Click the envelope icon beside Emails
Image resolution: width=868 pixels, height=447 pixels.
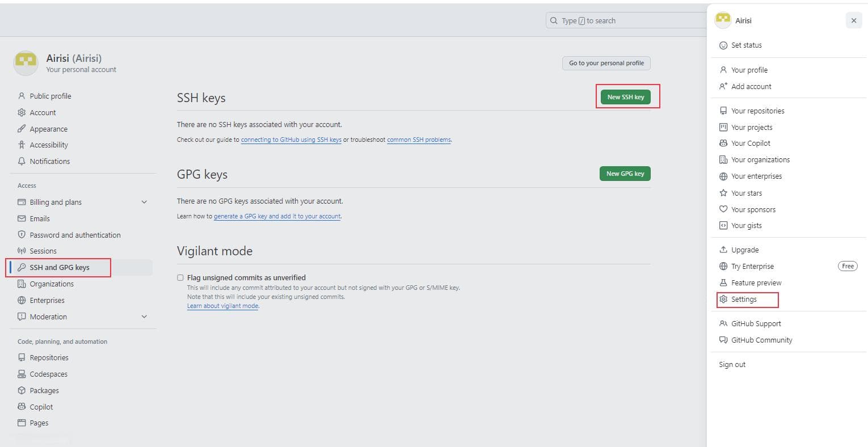22,218
